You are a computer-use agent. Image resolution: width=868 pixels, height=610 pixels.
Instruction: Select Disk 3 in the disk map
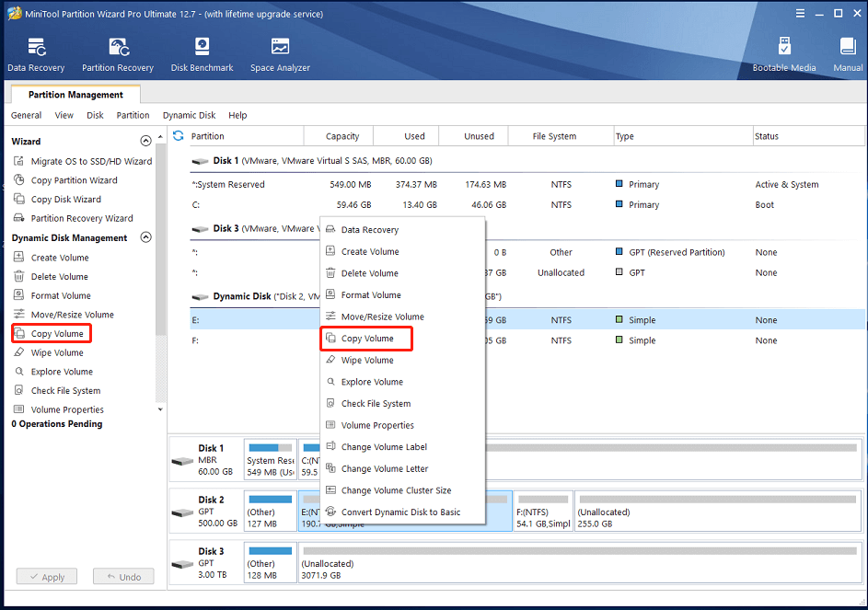(x=206, y=563)
